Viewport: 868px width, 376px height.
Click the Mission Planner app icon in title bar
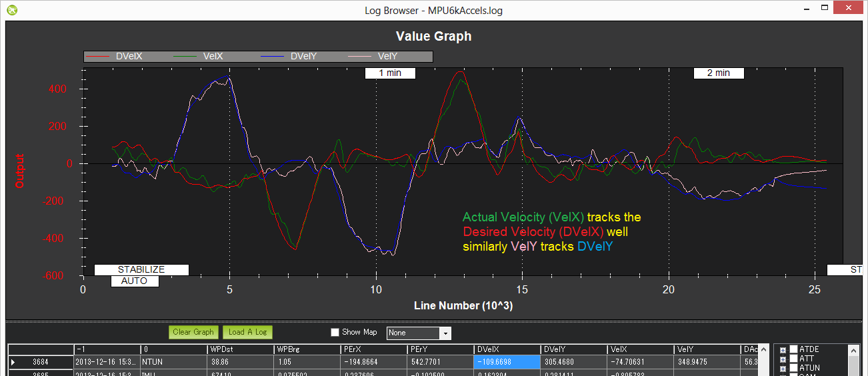[x=12, y=10]
